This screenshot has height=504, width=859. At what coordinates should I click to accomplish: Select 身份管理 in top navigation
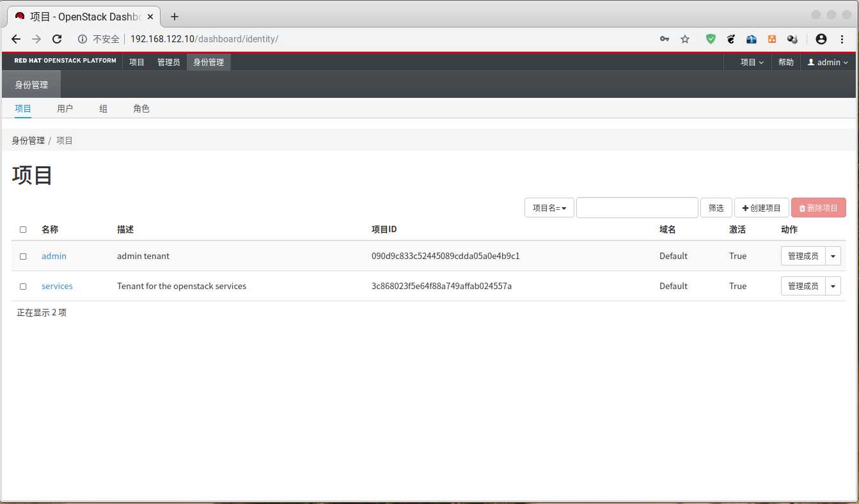[209, 62]
